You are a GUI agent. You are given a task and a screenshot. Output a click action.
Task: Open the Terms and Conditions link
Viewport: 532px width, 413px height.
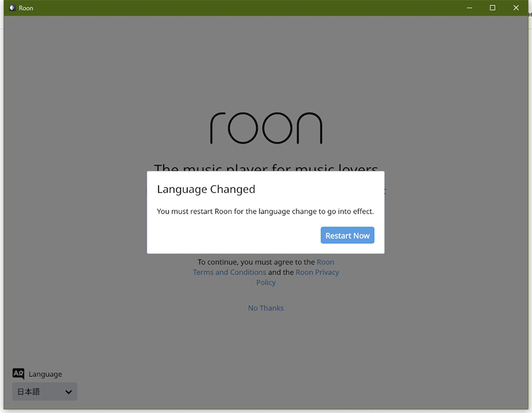(x=229, y=272)
